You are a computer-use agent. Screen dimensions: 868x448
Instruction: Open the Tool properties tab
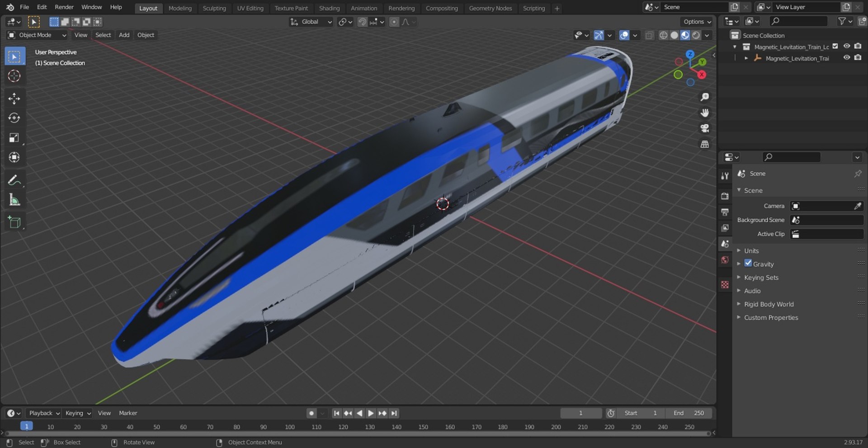[x=725, y=176]
